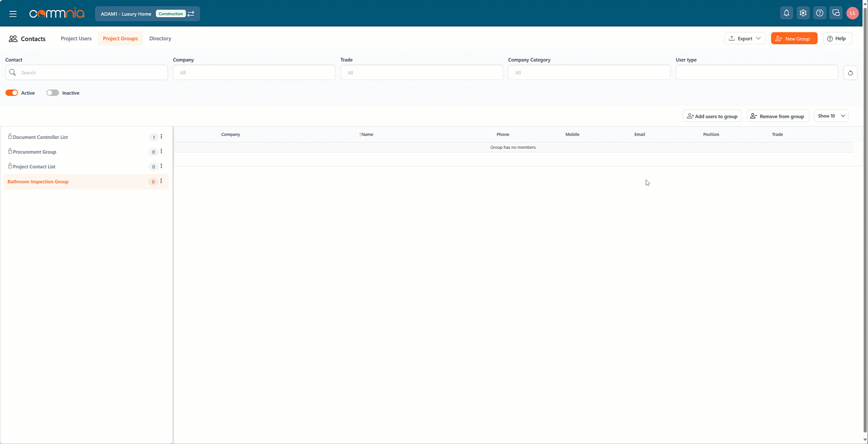The image size is (868, 444).
Task: Open the hamburger navigation menu
Action: (13, 14)
